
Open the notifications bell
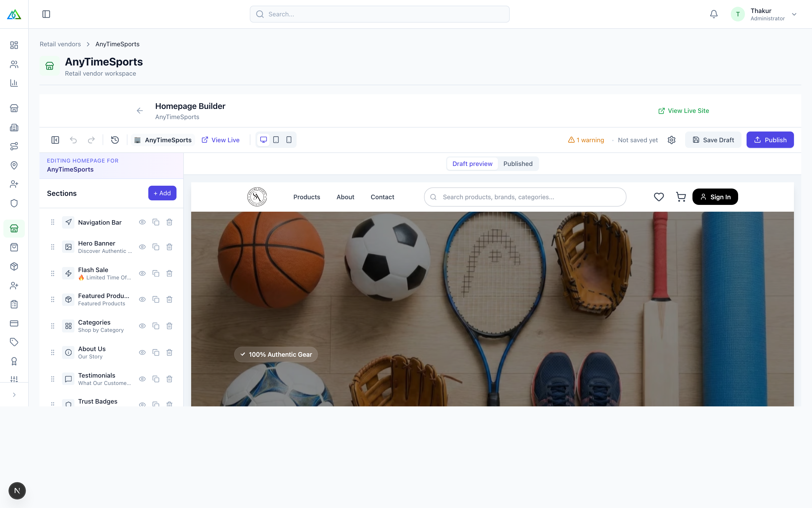point(714,14)
